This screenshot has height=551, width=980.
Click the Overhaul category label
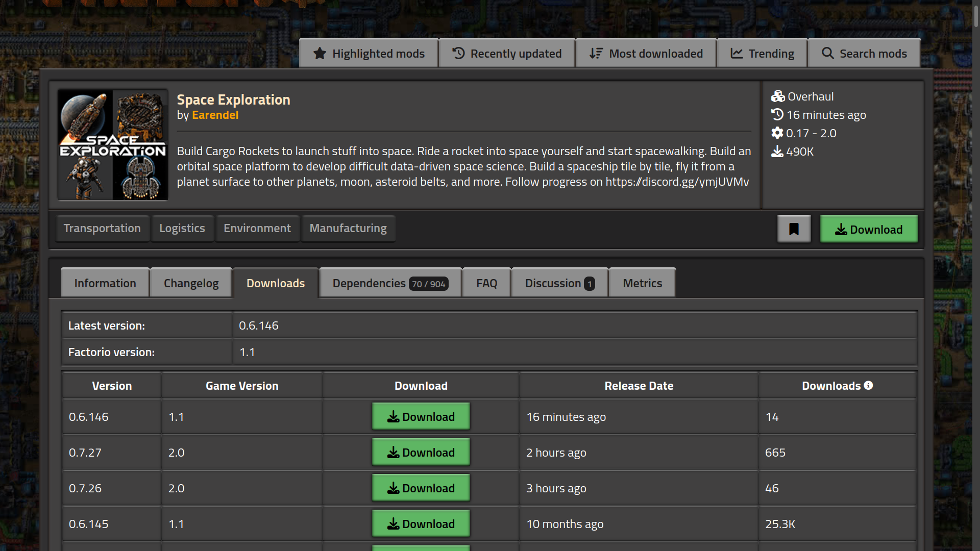pos(811,96)
